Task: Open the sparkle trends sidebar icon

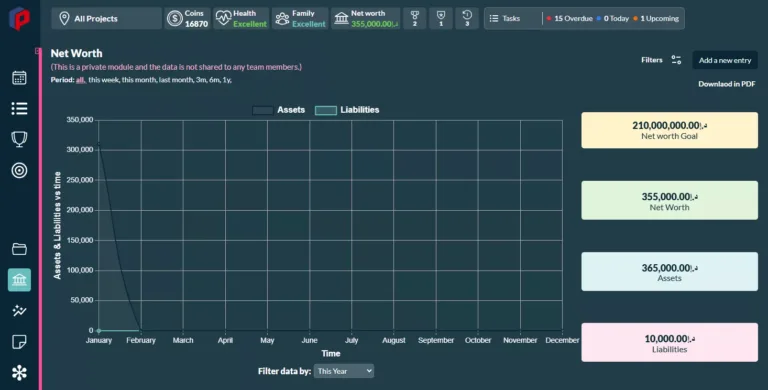Action: [19, 311]
